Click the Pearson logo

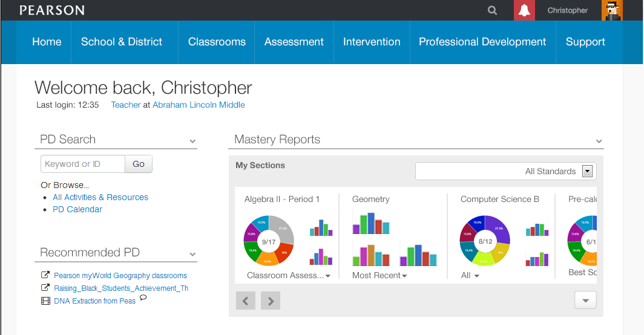point(52,10)
